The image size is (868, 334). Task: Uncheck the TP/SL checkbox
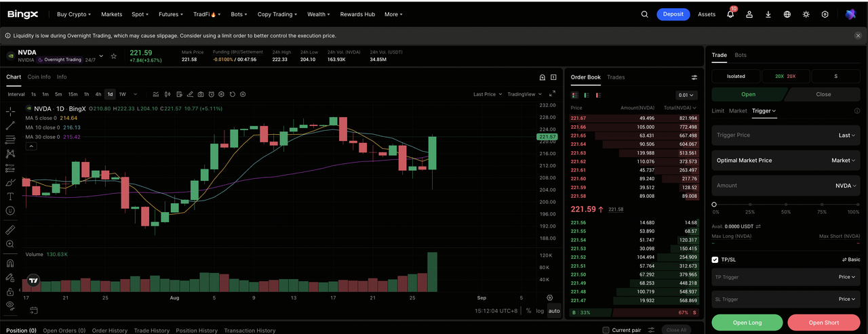[x=715, y=259]
